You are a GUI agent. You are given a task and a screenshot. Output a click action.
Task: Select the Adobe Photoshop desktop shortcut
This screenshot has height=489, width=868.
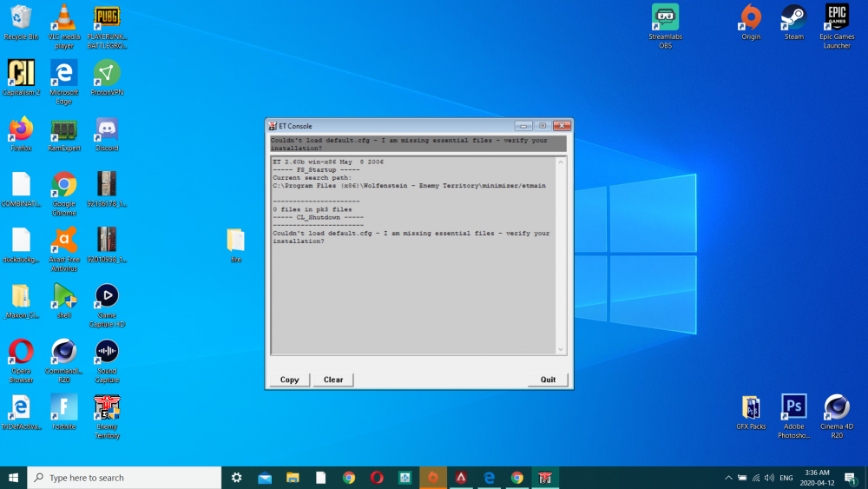click(x=794, y=416)
